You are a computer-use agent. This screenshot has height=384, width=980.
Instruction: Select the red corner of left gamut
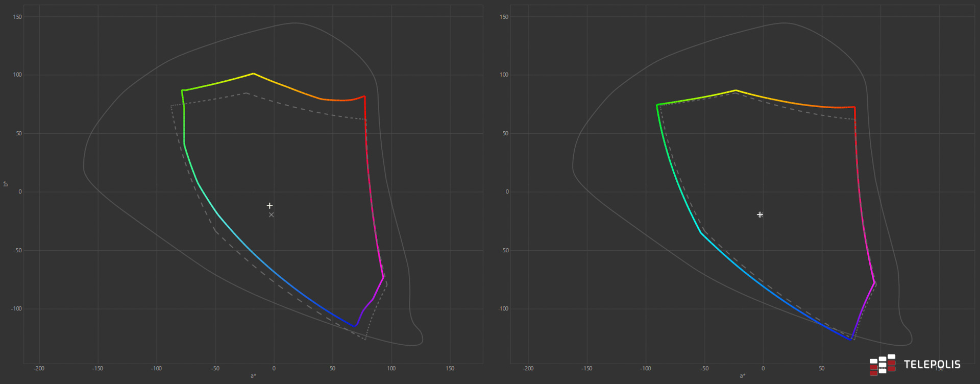point(364,96)
